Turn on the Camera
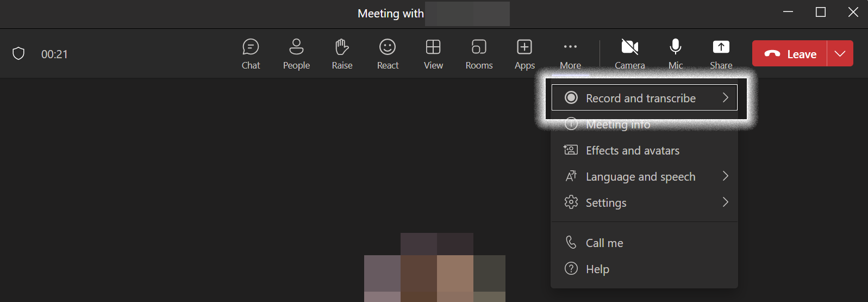 629,54
